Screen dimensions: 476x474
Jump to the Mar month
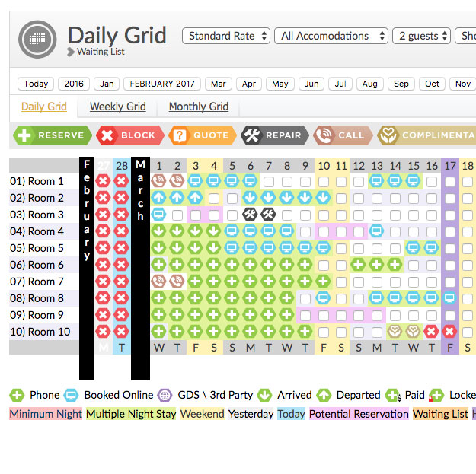click(x=219, y=84)
